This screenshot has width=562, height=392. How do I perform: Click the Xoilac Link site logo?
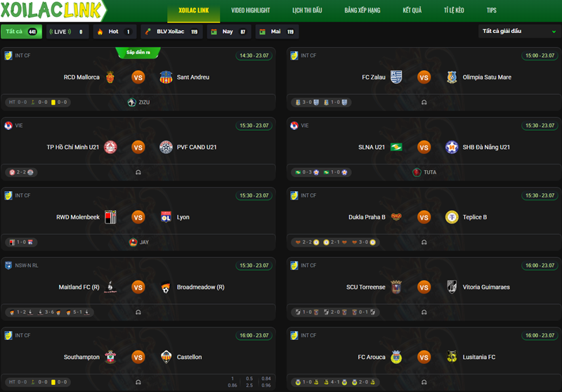pyautogui.click(x=51, y=10)
